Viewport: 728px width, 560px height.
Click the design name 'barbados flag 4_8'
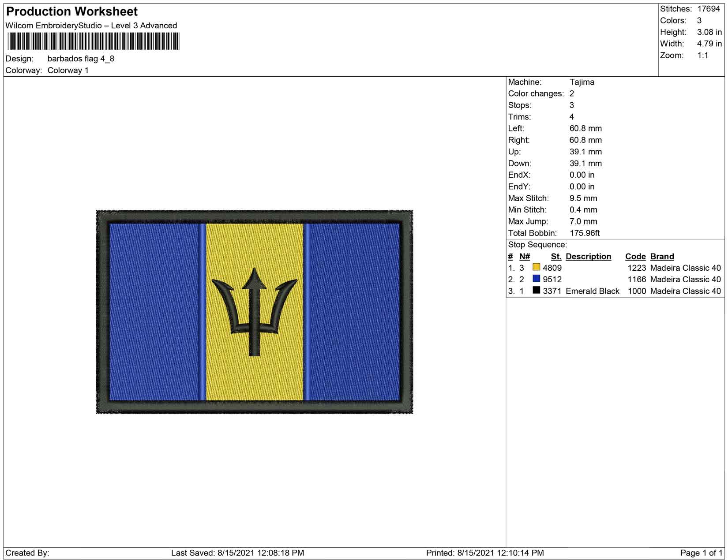(81, 59)
